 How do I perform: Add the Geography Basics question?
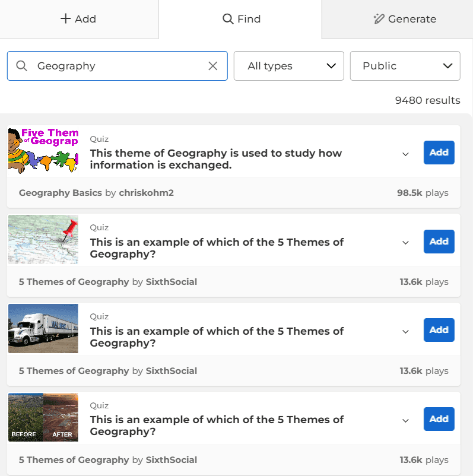439,153
